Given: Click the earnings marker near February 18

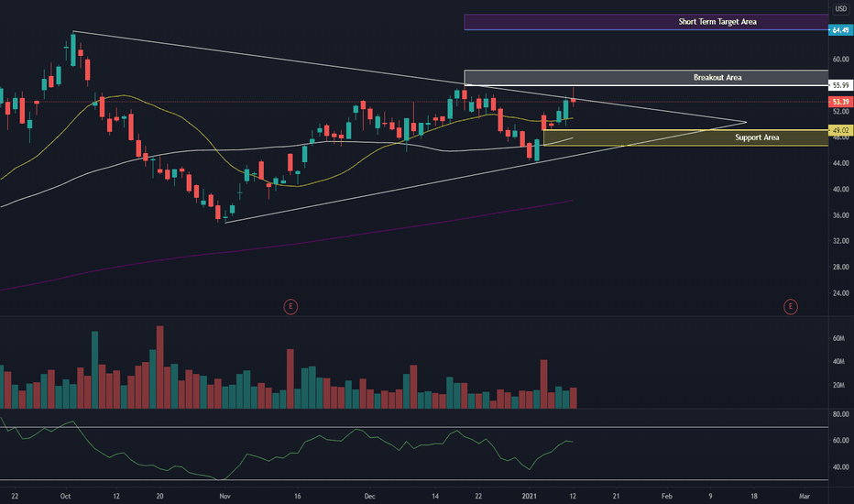Looking at the screenshot, I should click(790, 307).
